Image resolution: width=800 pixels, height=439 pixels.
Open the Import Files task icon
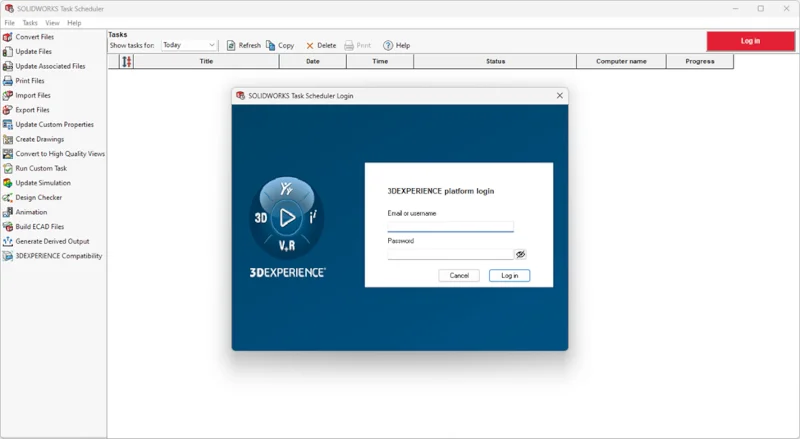(x=8, y=96)
